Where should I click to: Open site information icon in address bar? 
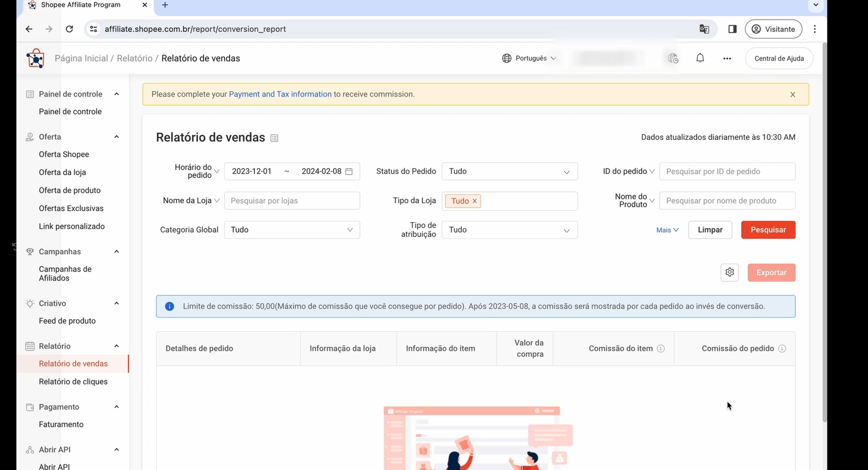[93, 29]
